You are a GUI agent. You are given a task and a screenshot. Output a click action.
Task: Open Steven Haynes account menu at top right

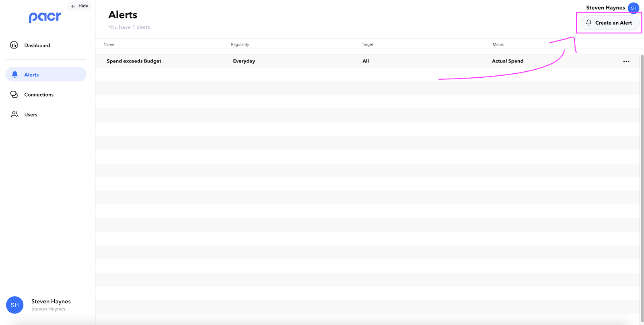click(605, 8)
